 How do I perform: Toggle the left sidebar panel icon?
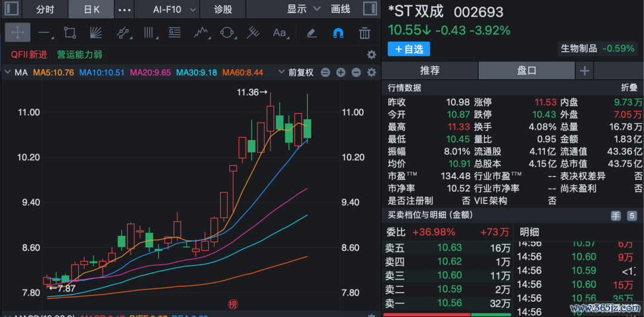click(13, 9)
